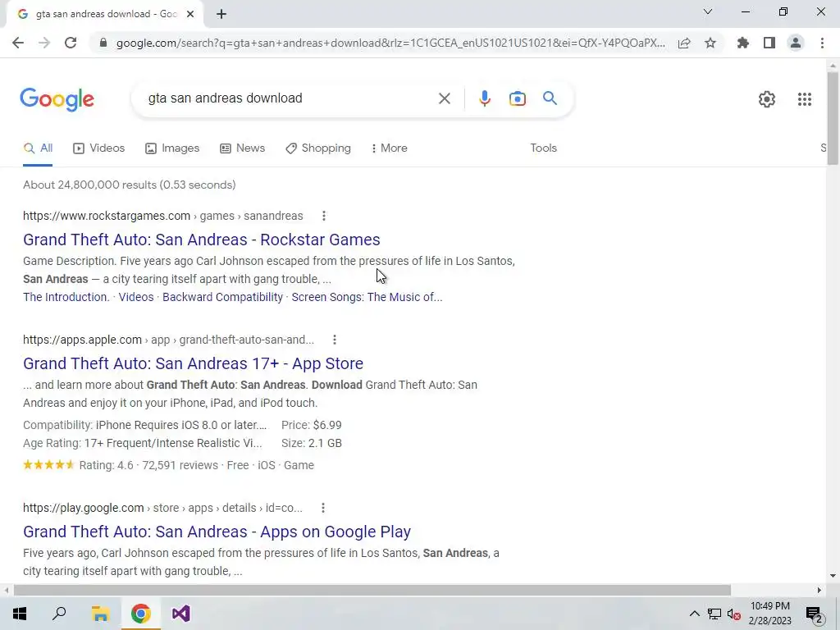The width and height of the screenshot is (840, 630).
Task: Open options for the play.google.com result
Action: click(323, 508)
